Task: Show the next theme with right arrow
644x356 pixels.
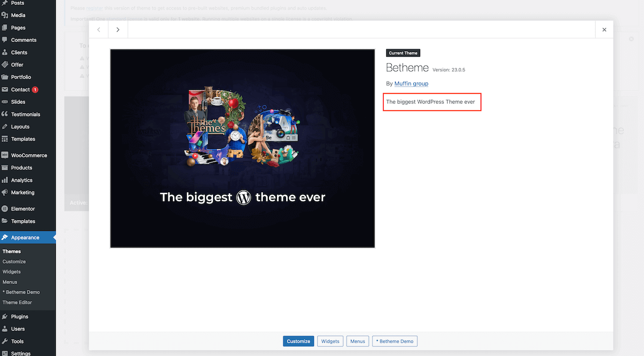Action: pos(118,30)
